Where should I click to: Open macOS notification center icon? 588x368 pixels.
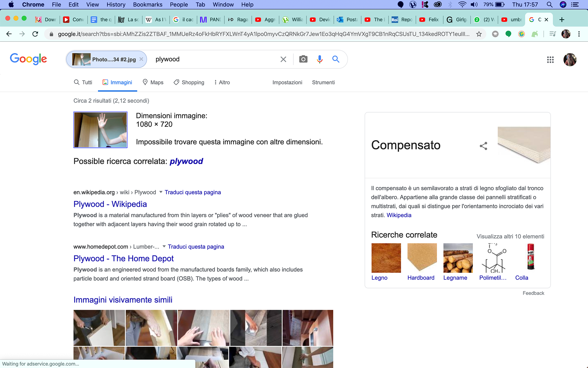point(575,5)
